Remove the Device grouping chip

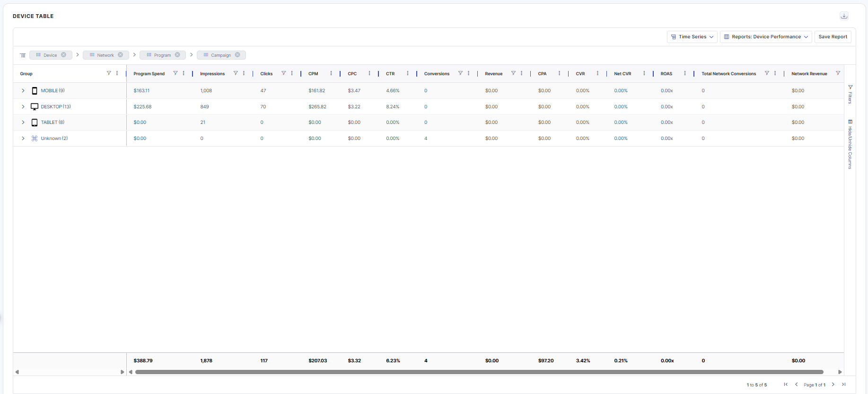pos(63,55)
